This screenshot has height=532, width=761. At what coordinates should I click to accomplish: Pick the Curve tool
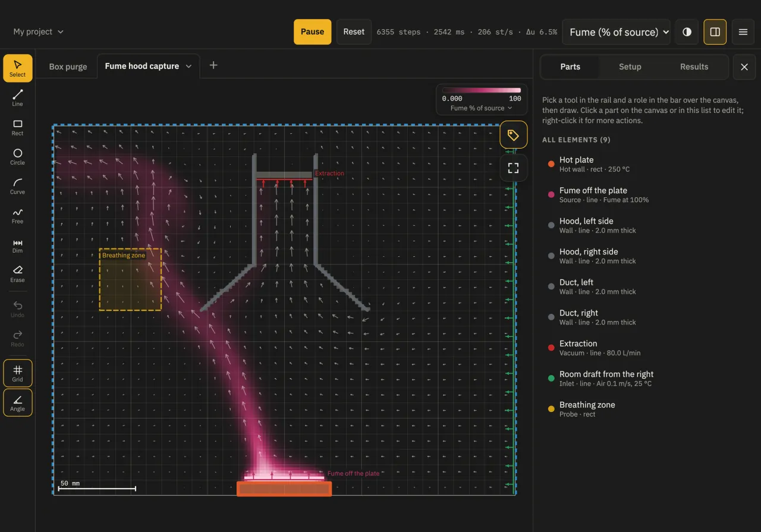point(17,186)
